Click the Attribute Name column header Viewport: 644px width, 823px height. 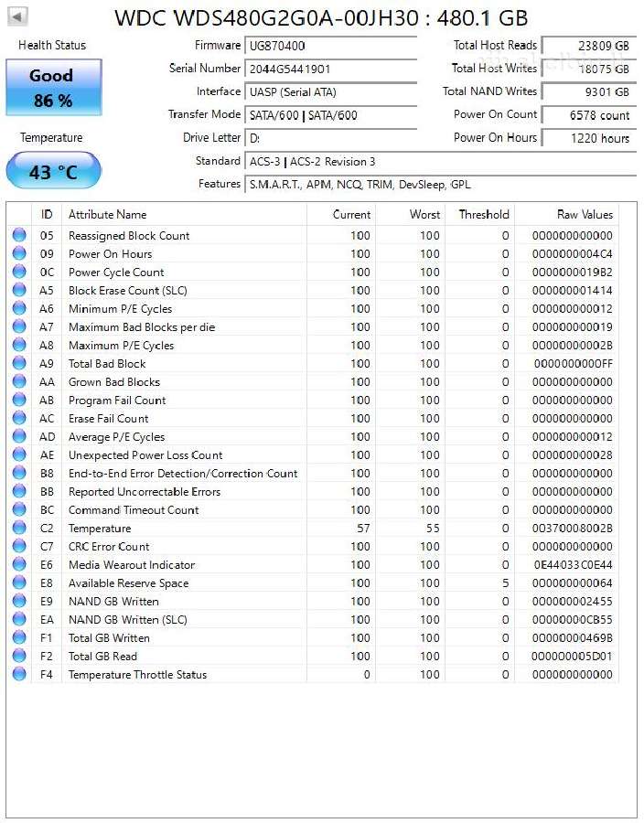click(184, 214)
